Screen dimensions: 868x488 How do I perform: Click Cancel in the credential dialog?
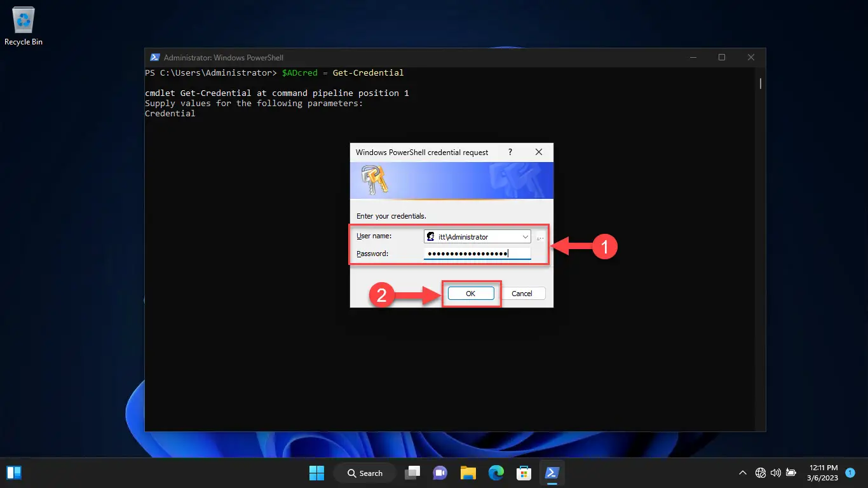click(x=522, y=294)
